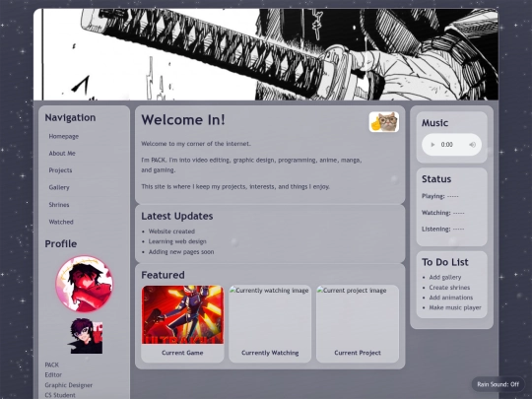Go to the About Me page
This screenshot has width=532, height=399.
pos(62,154)
